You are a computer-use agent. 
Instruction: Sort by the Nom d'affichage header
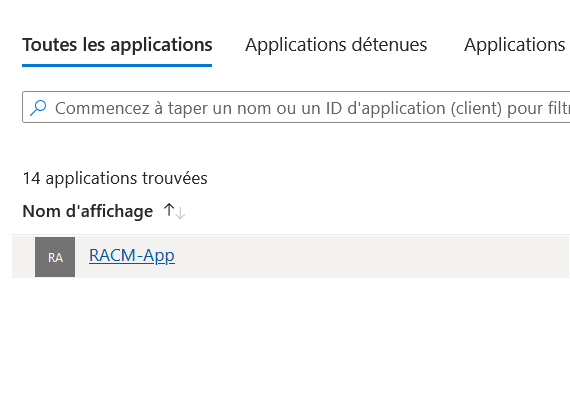(x=88, y=211)
